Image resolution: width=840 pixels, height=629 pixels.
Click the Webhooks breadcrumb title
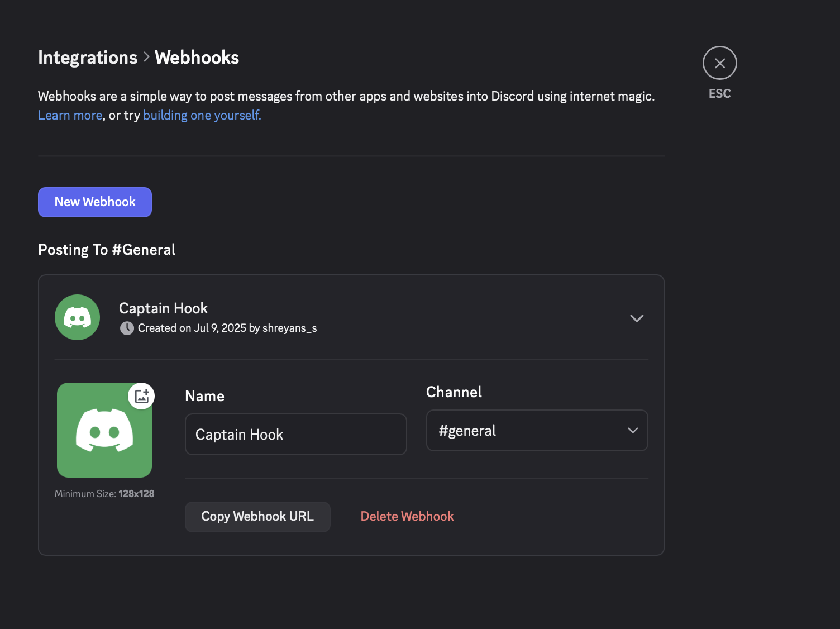click(197, 58)
